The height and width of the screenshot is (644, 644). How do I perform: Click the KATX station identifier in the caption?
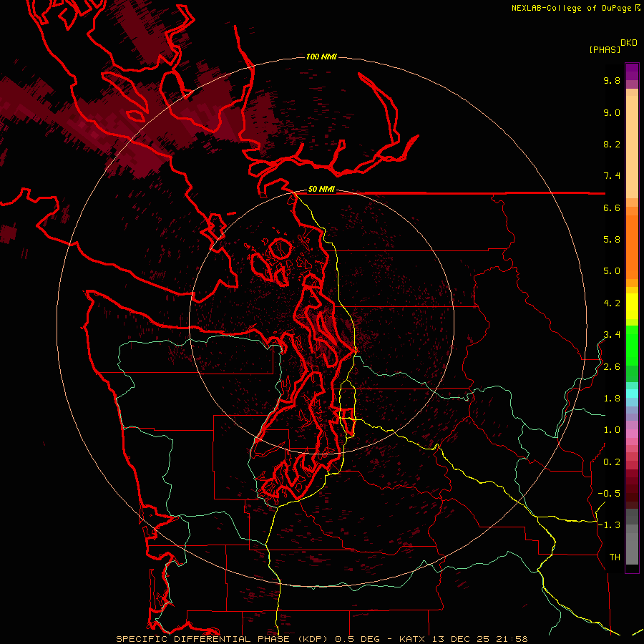coord(413,639)
